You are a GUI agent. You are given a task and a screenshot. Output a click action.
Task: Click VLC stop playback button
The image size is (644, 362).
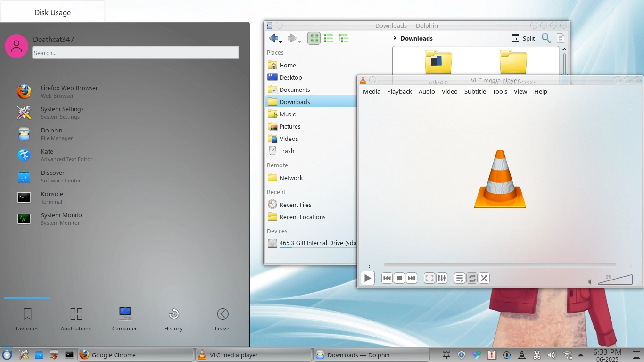tap(399, 278)
